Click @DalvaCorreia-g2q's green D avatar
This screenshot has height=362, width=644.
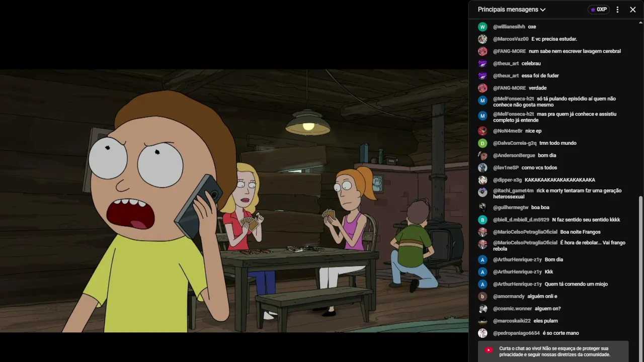pos(482,143)
